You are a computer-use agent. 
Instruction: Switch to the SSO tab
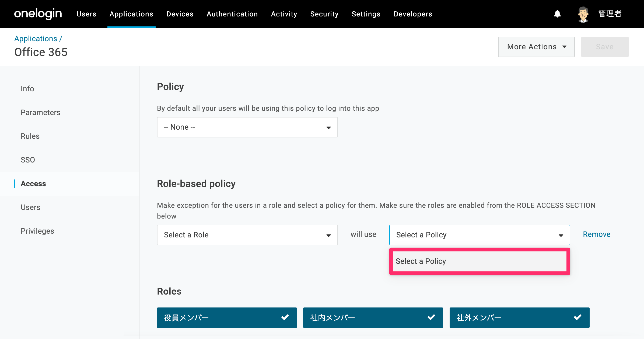pyautogui.click(x=28, y=160)
